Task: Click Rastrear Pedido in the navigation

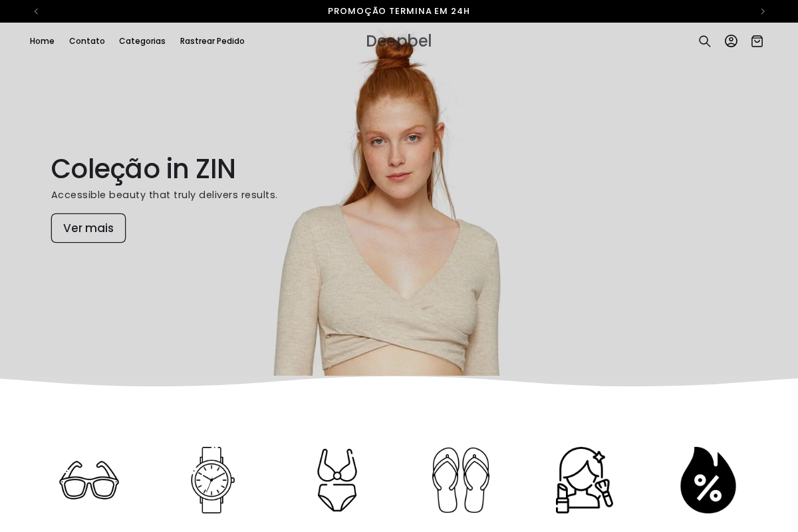Action: coord(212,41)
